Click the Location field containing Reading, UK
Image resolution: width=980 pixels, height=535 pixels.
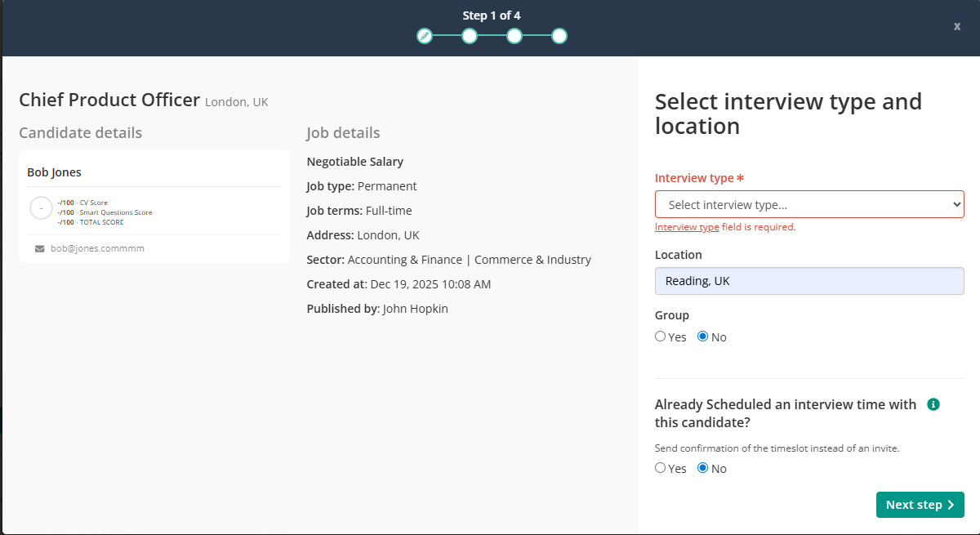(x=809, y=281)
